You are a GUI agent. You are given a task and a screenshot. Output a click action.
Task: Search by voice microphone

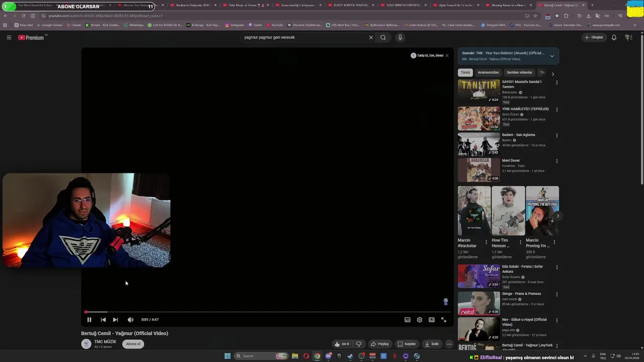point(400,37)
